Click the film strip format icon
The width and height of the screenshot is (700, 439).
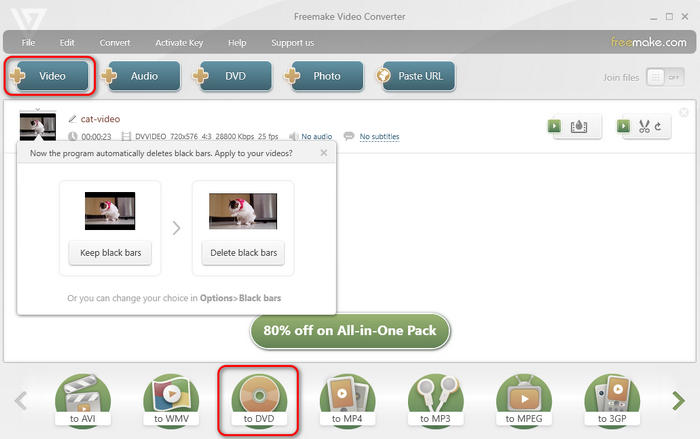(126, 136)
